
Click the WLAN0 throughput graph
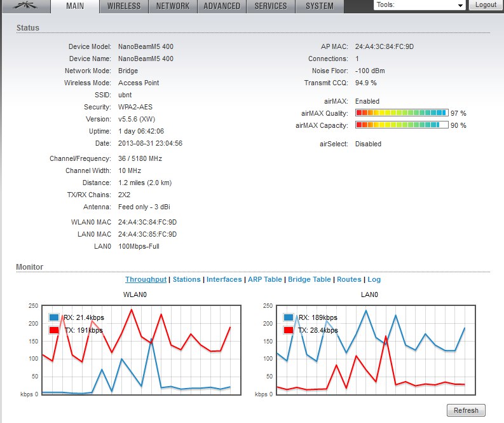(x=142, y=350)
